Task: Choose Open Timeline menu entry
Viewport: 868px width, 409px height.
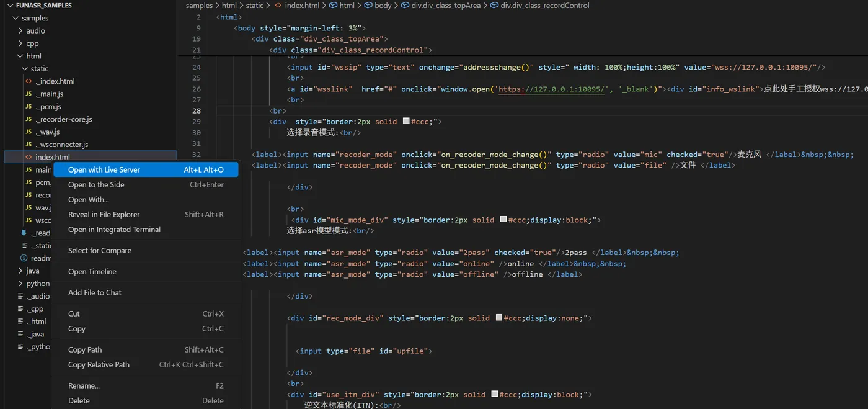Action: (x=146, y=271)
